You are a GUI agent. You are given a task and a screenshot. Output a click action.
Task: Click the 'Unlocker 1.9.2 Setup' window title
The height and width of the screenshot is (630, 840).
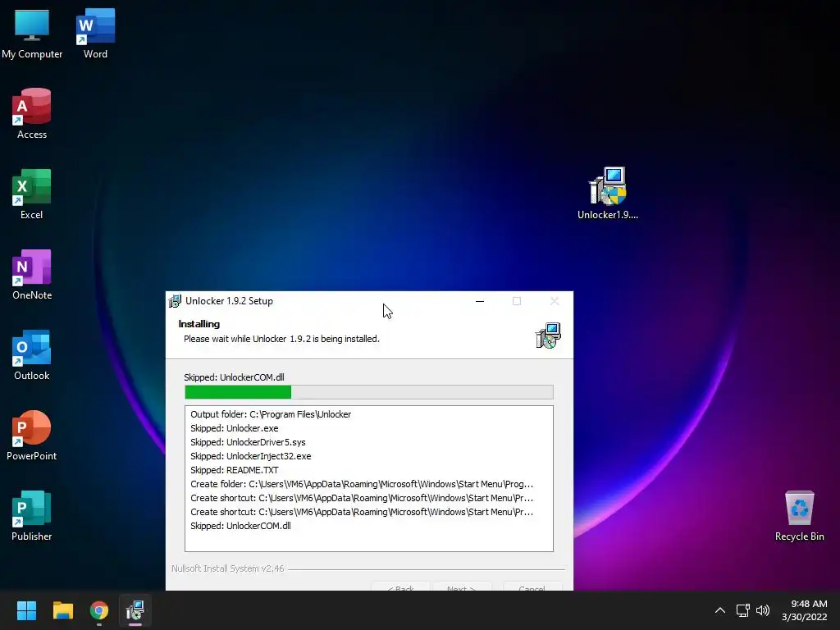229,301
